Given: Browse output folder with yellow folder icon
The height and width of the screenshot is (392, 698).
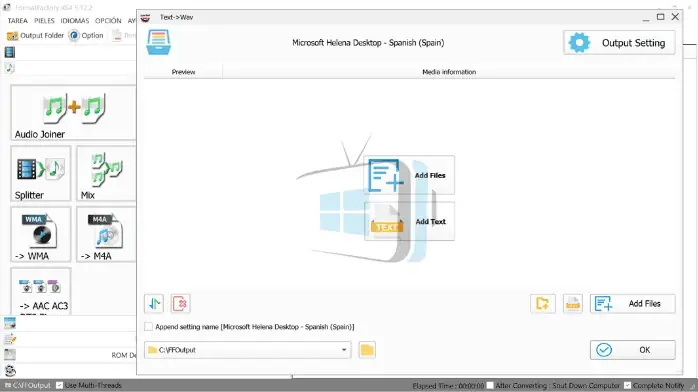Looking at the screenshot, I should 367,350.
